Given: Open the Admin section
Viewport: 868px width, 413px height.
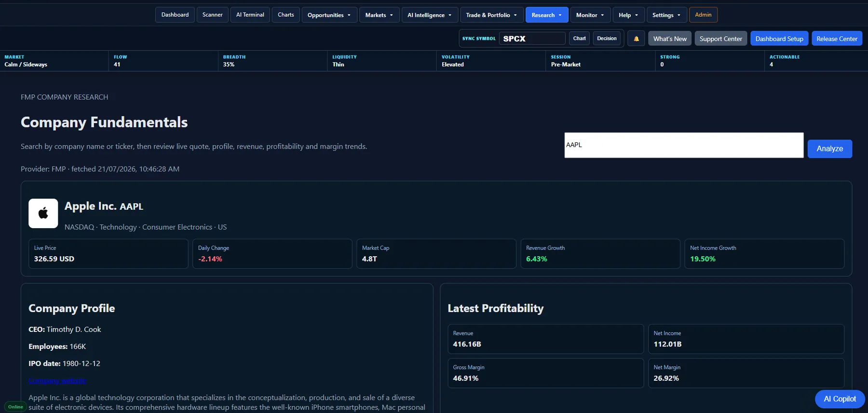Looking at the screenshot, I should [703, 15].
